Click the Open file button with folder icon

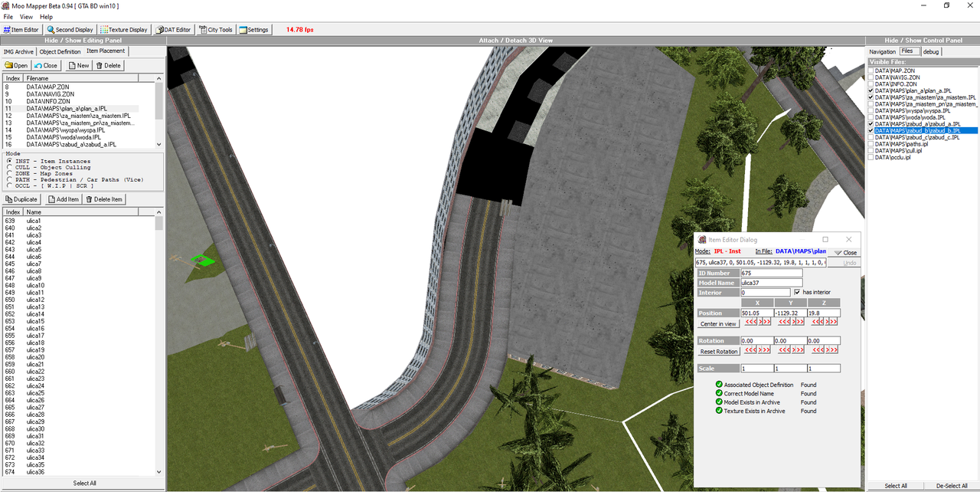(17, 65)
